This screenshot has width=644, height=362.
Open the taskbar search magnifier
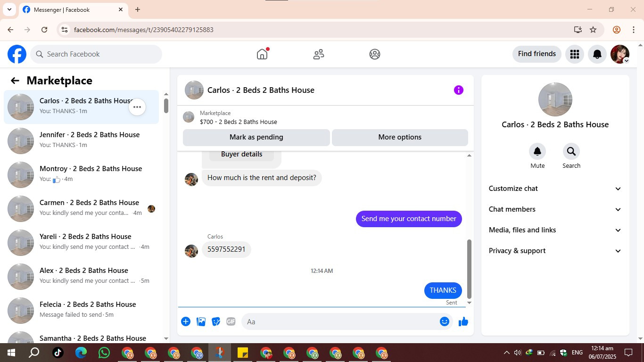pos(34,353)
